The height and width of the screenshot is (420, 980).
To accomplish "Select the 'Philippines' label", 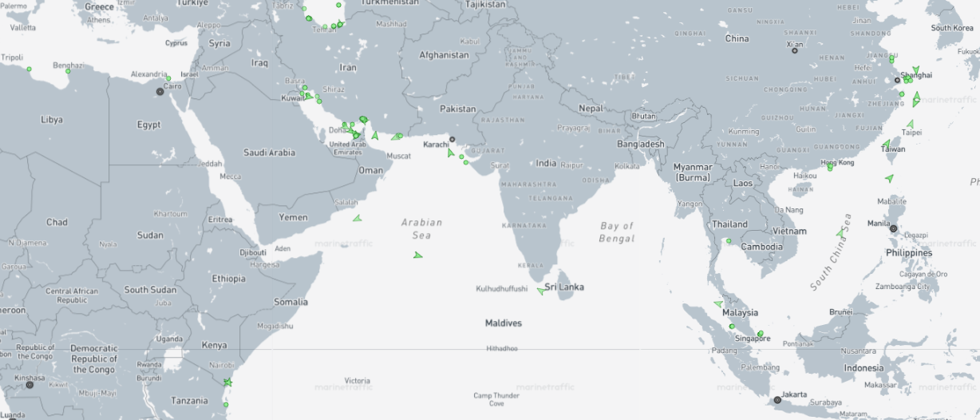I will pyautogui.click(x=909, y=253).
